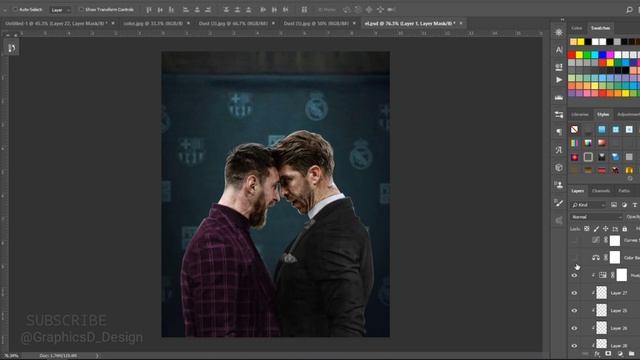
Task: Toggle lock transparent pixels
Action: point(587,229)
